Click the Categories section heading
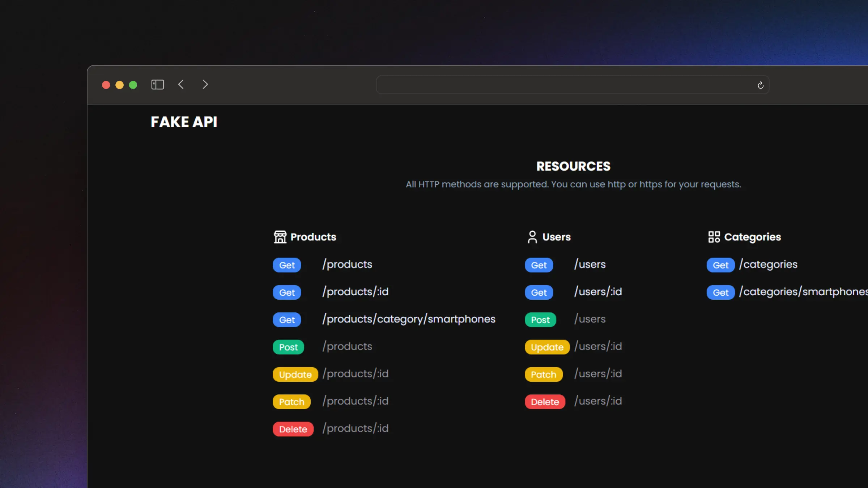The image size is (868, 488). (753, 237)
